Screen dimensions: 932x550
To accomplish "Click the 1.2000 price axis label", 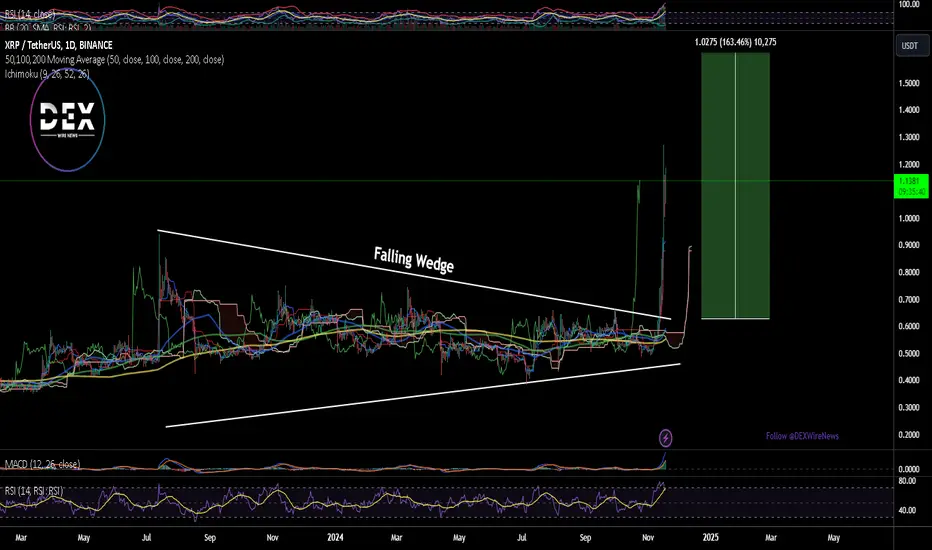I will pyautogui.click(x=909, y=164).
